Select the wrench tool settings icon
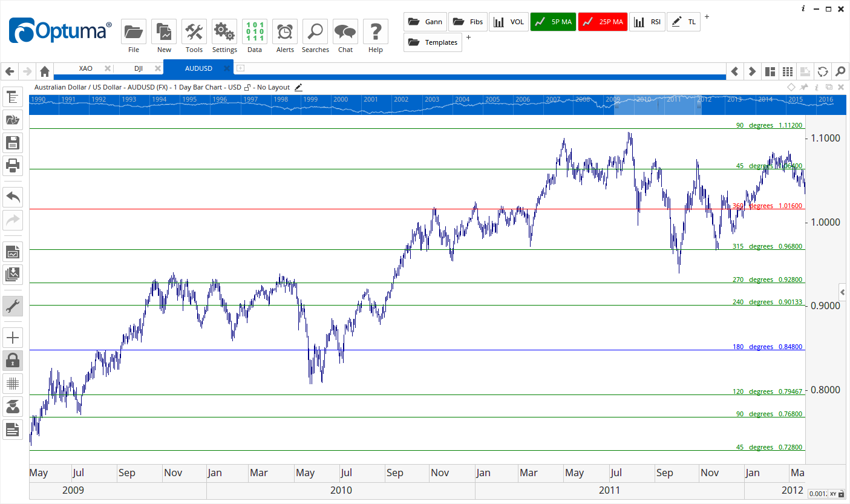Viewport: 850px width, 504px height. tap(13, 306)
